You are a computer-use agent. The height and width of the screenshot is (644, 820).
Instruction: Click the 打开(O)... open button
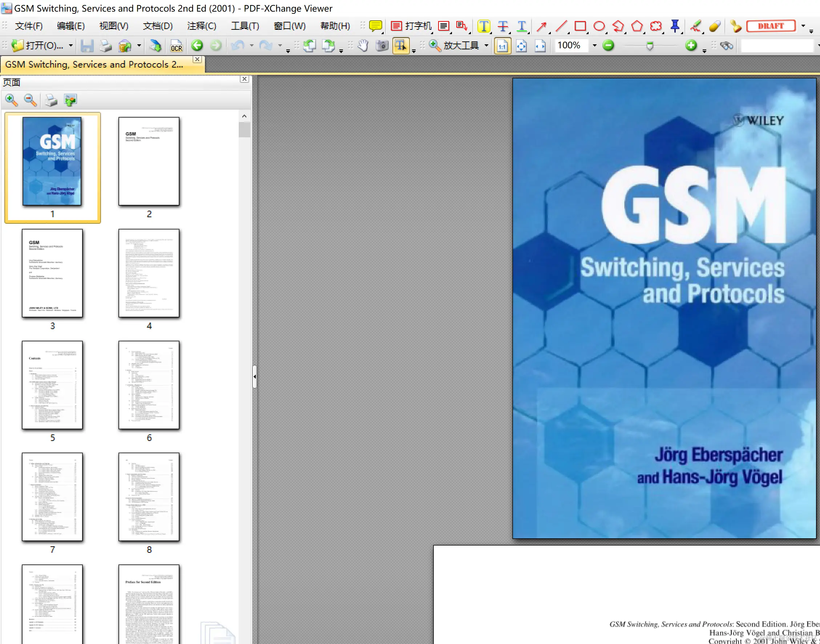(38, 46)
